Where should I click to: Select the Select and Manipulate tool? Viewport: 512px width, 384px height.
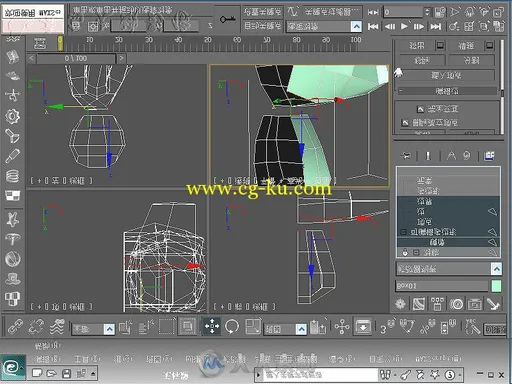pyautogui.click(x=342, y=327)
